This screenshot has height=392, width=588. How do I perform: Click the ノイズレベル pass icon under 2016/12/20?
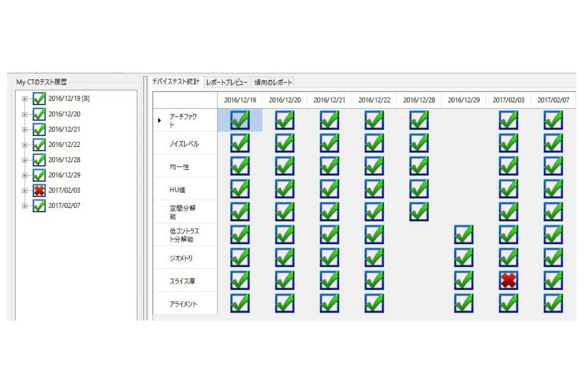pos(284,143)
